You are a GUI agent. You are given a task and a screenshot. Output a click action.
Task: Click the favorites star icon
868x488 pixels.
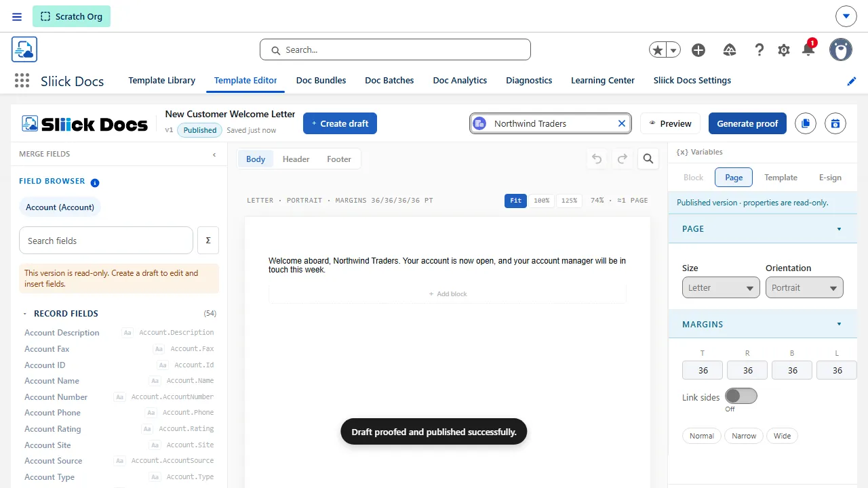click(x=657, y=50)
